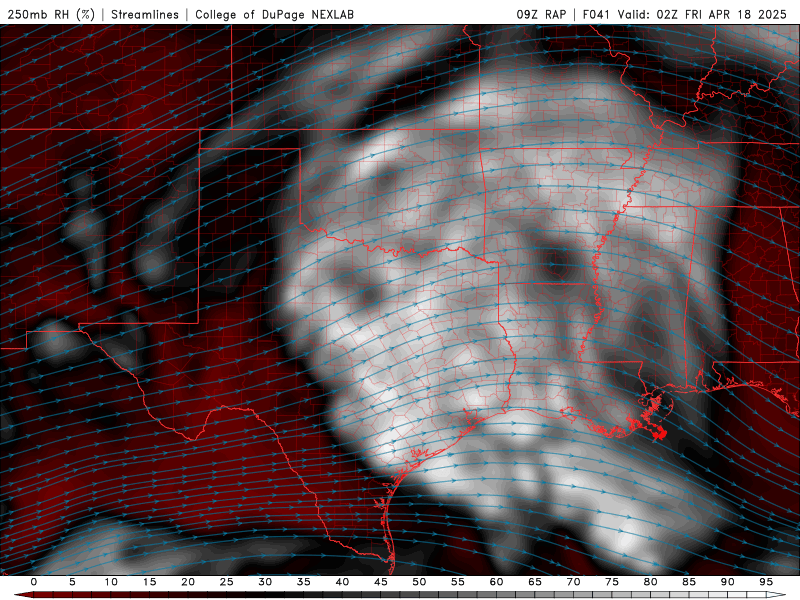Click the "35" label on the color scale
The image size is (800, 600).
pos(304,582)
